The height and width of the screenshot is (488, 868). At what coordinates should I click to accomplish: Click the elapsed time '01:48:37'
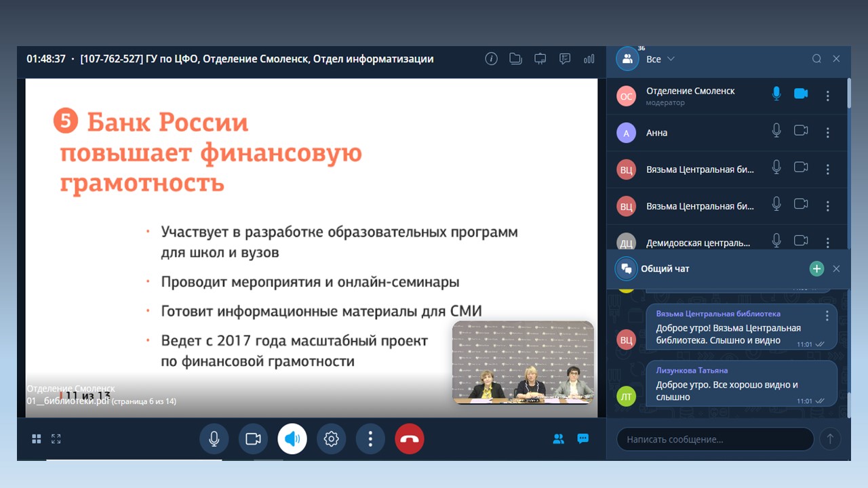coord(46,59)
